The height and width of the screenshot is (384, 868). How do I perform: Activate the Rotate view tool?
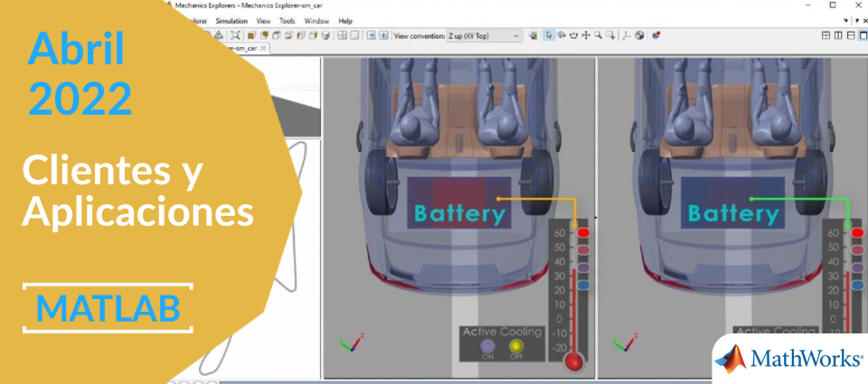[x=561, y=35]
